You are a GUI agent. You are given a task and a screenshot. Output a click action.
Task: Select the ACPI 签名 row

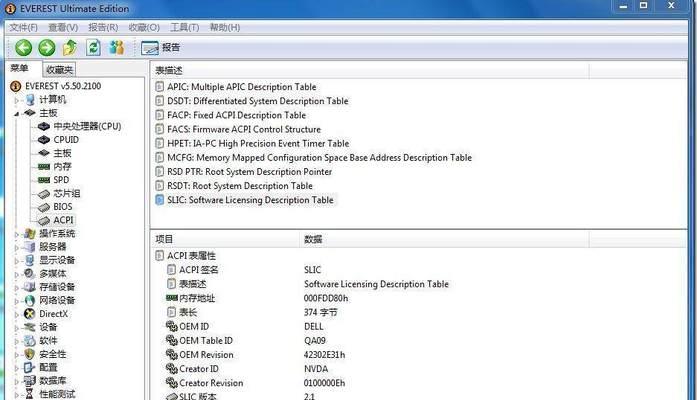[198, 270]
